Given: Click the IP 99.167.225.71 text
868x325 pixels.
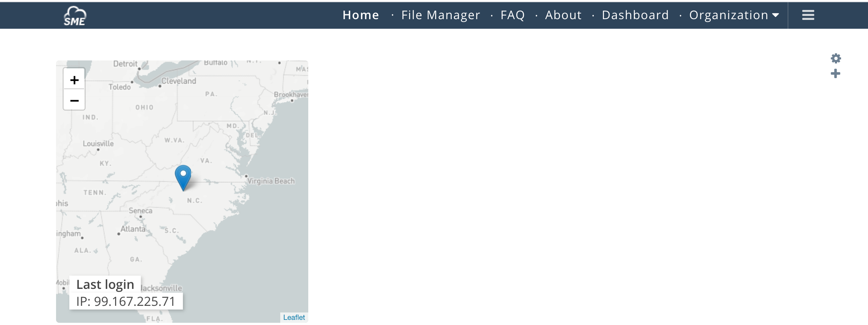Looking at the screenshot, I should [x=126, y=301].
